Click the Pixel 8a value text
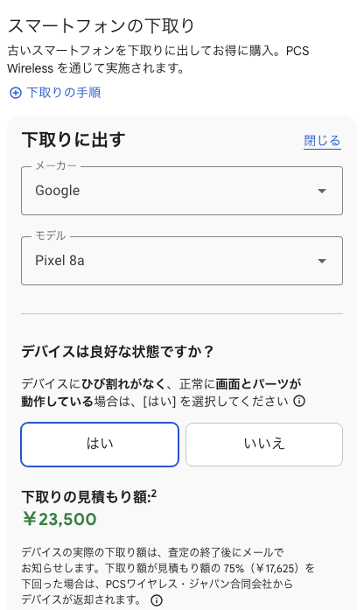The image size is (364, 610). (x=59, y=260)
